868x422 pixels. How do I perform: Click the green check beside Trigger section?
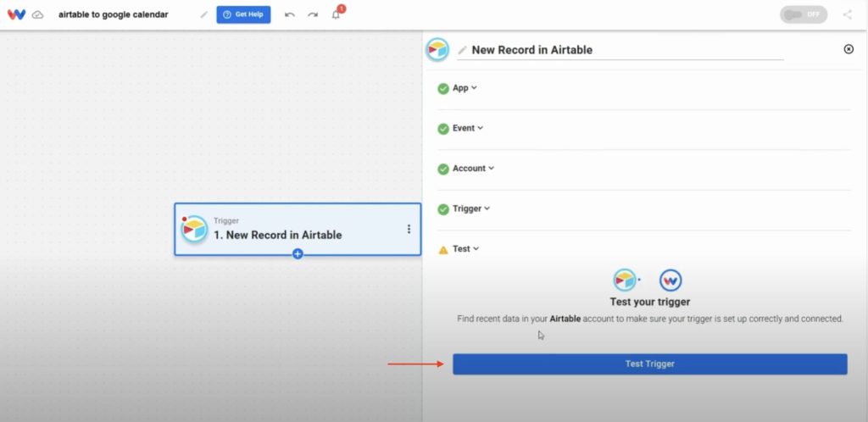click(x=443, y=209)
